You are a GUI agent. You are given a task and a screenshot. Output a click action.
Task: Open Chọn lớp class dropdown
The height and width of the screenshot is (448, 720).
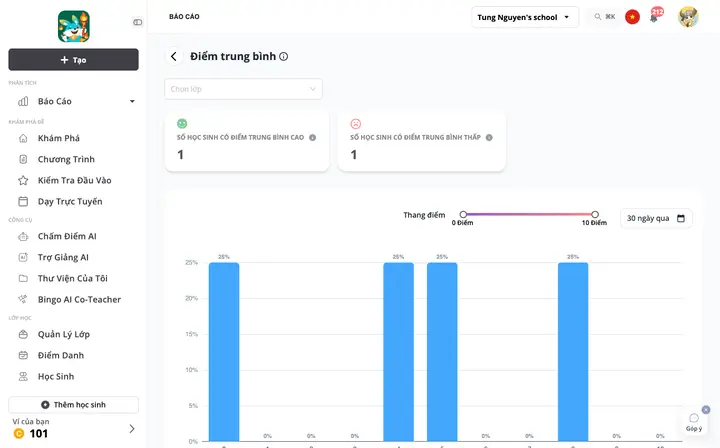coord(243,89)
